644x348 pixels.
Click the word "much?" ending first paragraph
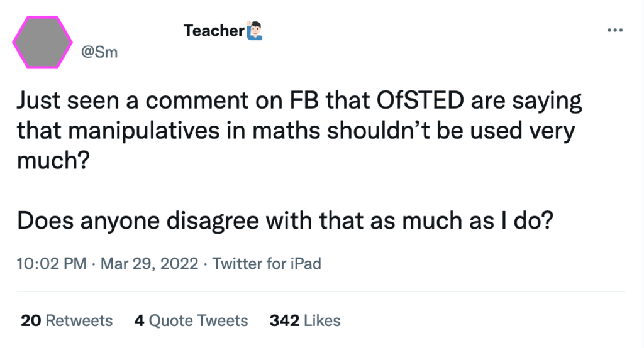(x=53, y=160)
